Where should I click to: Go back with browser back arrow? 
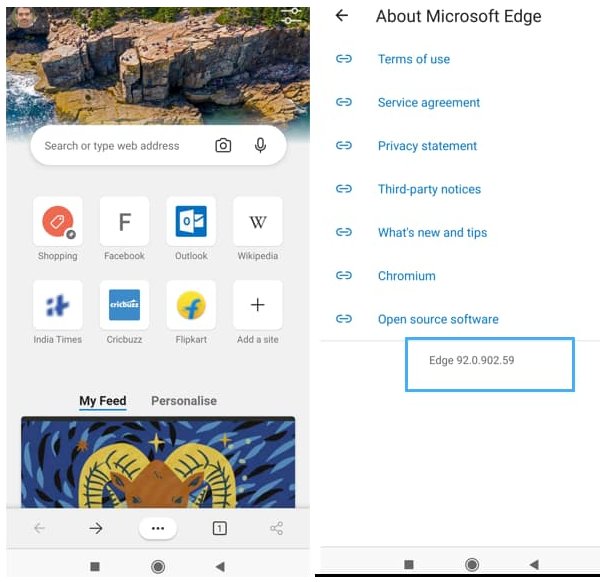39,528
